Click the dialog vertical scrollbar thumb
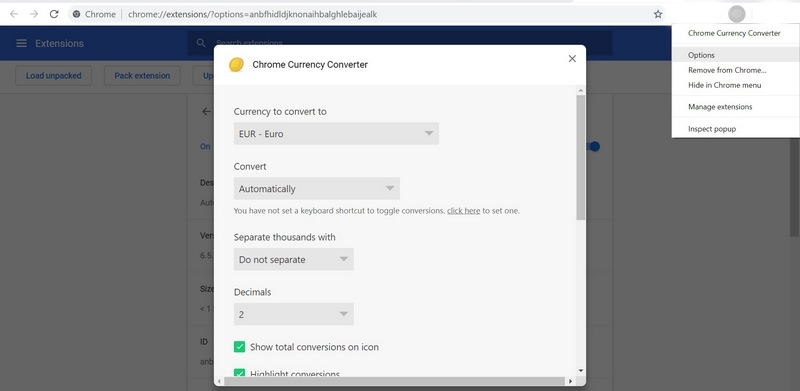Viewport: 800px width, 391px height. [x=581, y=157]
